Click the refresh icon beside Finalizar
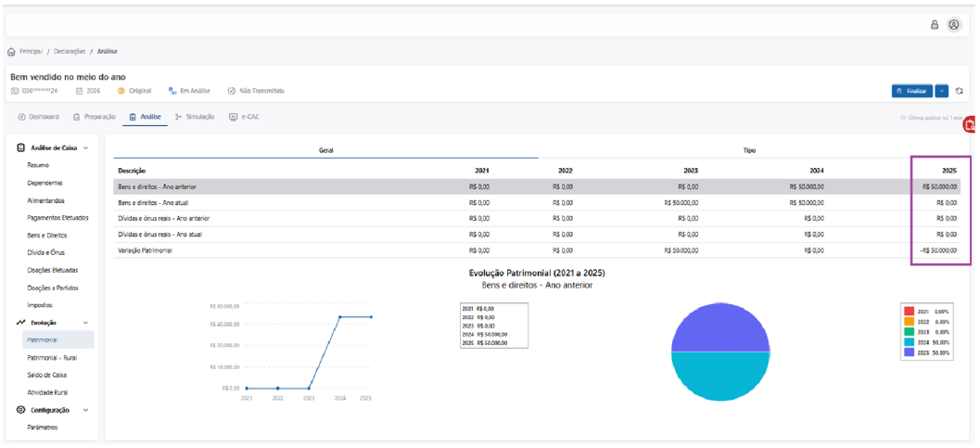This screenshot has width=980, height=448. [x=960, y=91]
